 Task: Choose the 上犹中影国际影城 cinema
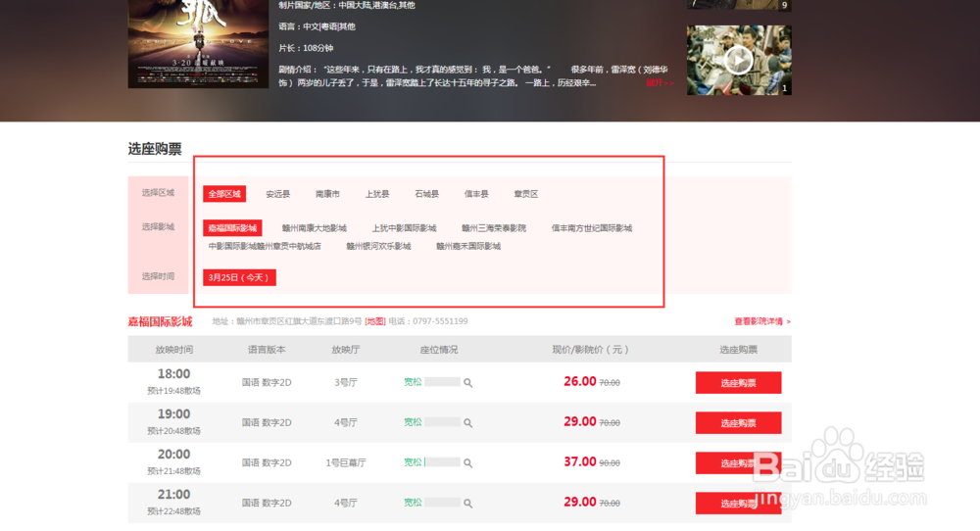coord(404,228)
